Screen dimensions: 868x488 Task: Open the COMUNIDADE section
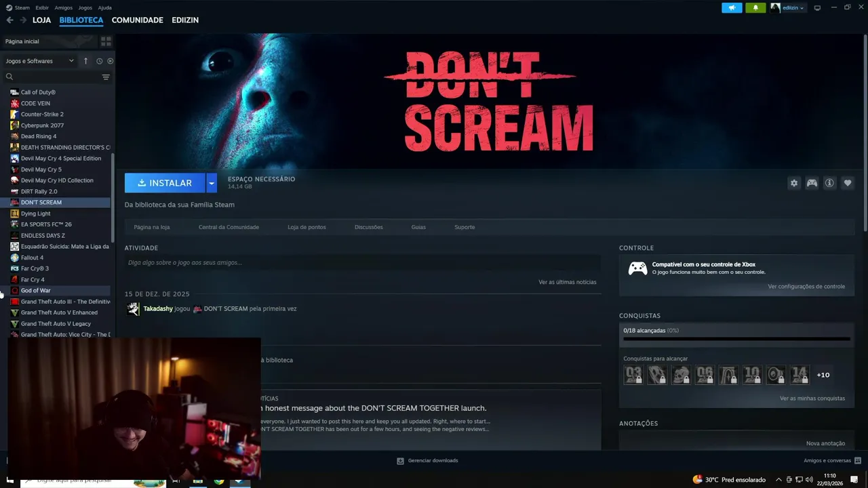pyautogui.click(x=138, y=20)
